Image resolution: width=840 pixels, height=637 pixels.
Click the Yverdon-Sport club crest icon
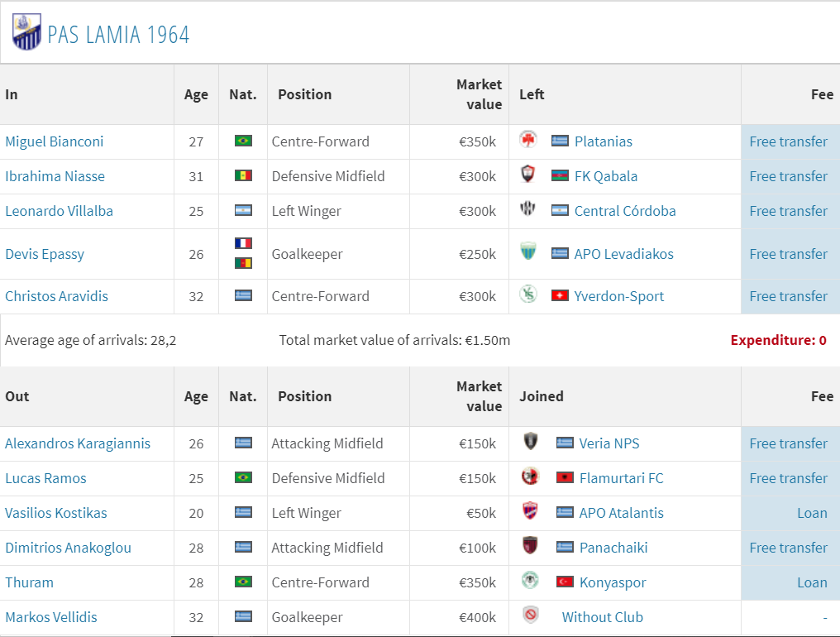528,294
